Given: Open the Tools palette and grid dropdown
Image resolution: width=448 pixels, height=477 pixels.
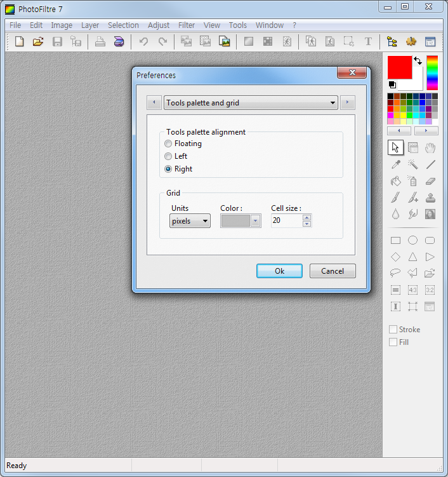Looking at the screenshot, I should (251, 103).
